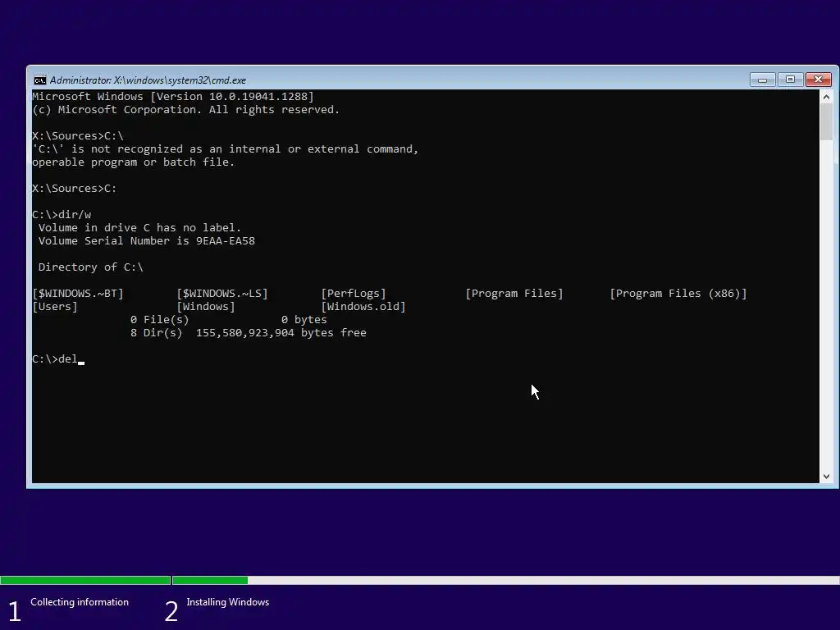840x630 pixels.
Task: Click the Microsoft Corporation copyright line
Action: point(186,109)
